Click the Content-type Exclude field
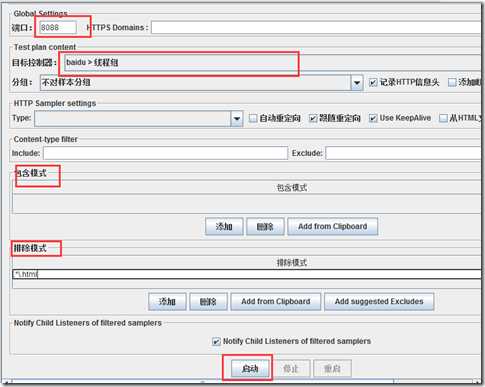The width and height of the screenshot is (485, 387). (404, 153)
